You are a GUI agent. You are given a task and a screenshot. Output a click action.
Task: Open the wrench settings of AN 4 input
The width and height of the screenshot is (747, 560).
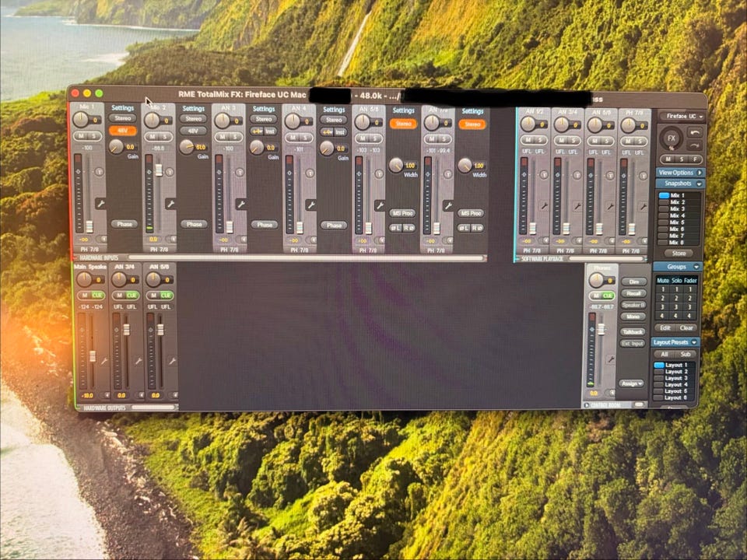310,205
